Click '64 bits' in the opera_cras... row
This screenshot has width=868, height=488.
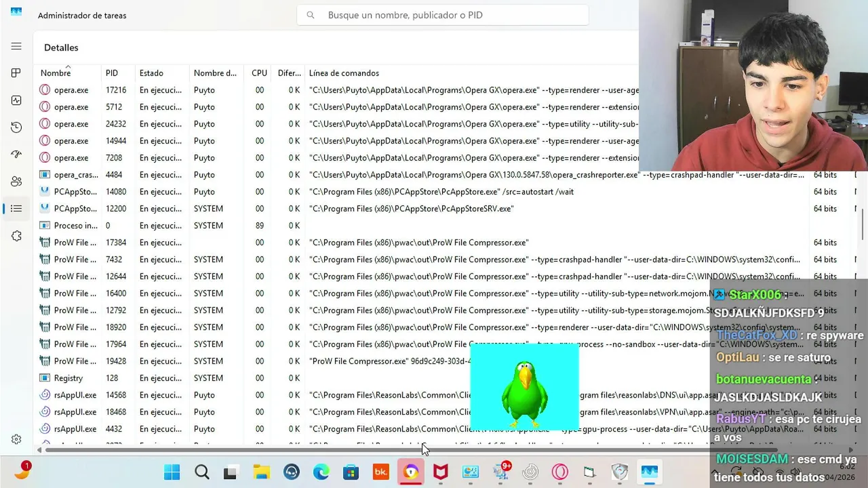click(x=825, y=175)
